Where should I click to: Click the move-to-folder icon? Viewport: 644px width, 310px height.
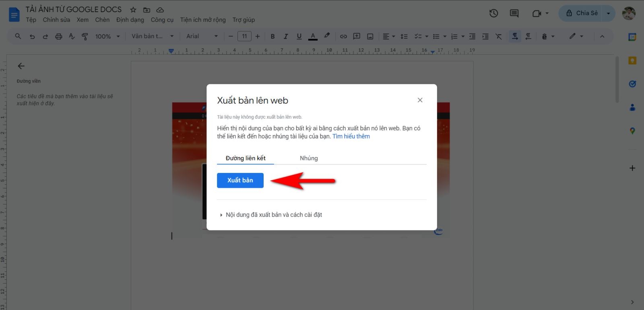147,10
